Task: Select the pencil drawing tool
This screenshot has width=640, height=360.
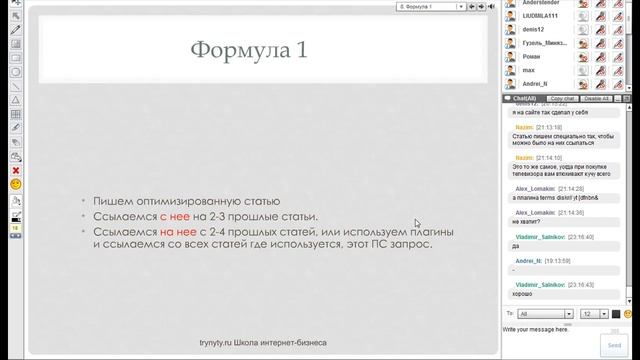Action: pos(16,30)
